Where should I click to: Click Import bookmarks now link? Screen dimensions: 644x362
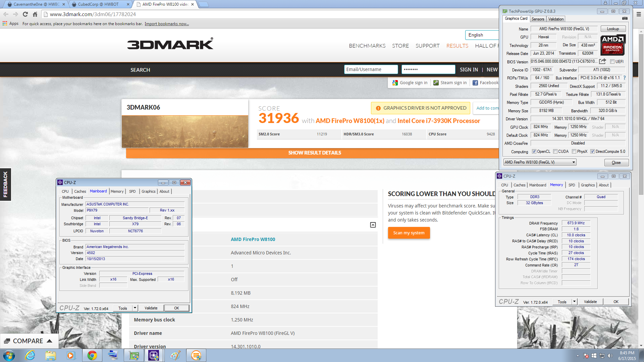coord(167,24)
